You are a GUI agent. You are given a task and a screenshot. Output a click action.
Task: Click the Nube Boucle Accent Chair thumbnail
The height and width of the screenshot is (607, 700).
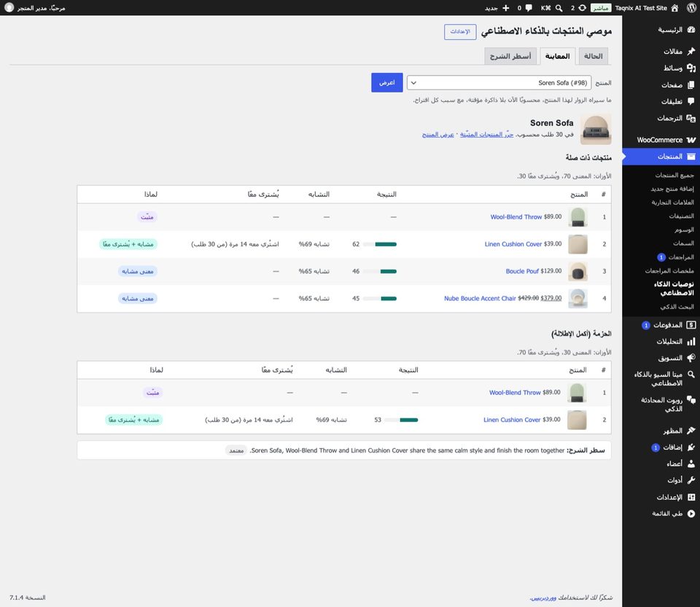[577, 299]
